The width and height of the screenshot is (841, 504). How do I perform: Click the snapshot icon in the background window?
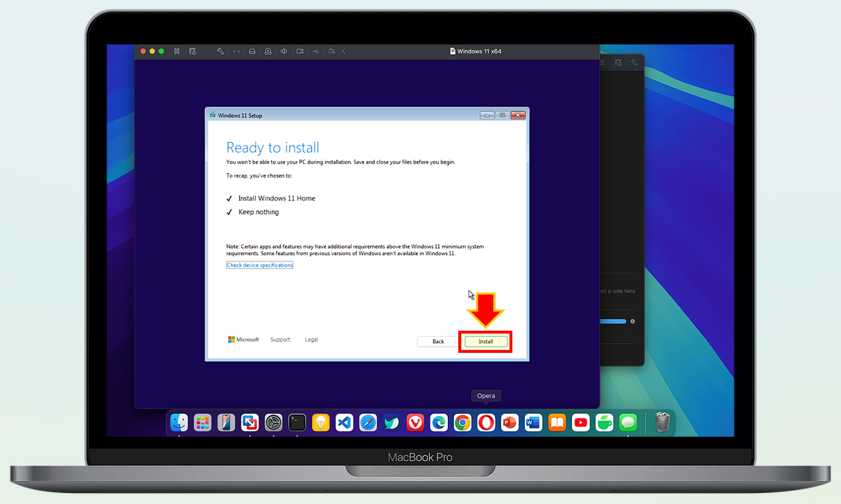point(617,62)
